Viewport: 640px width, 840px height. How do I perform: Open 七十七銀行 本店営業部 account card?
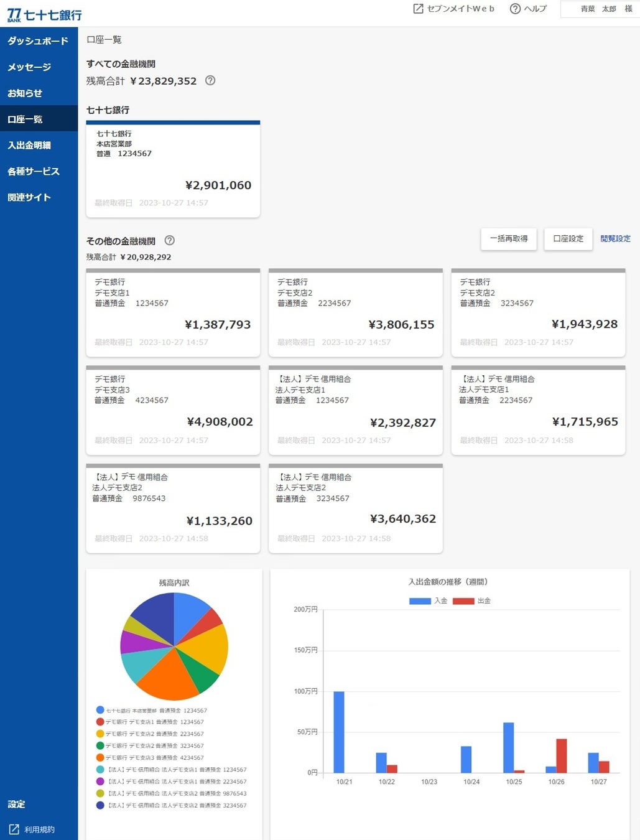click(173, 169)
